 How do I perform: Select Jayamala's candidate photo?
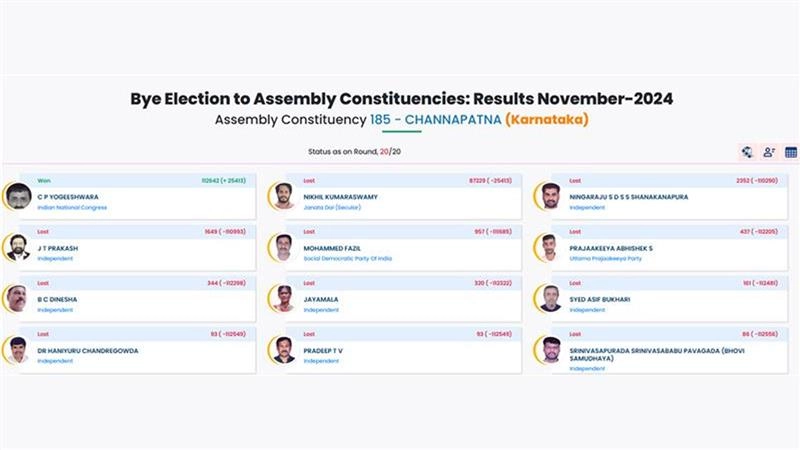click(284, 298)
